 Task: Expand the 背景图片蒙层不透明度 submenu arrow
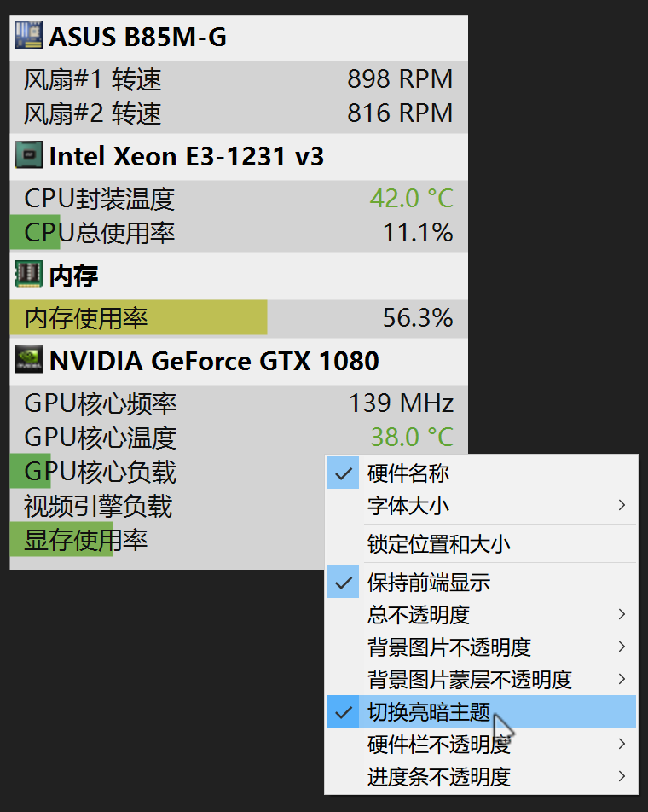(x=622, y=680)
